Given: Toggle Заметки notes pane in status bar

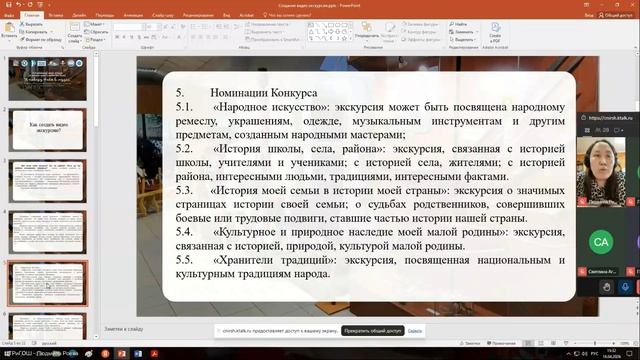Looking at the screenshot, I should pos(470,343).
